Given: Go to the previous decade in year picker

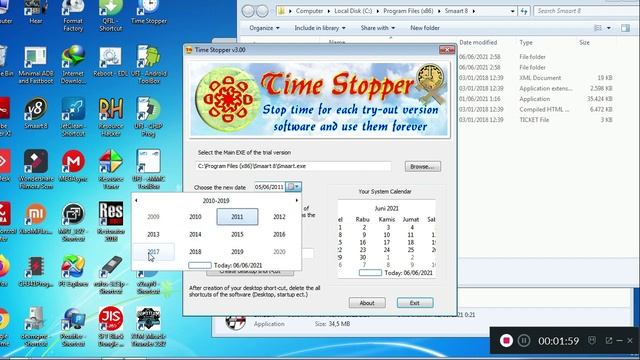Looking at the screenshot, I should point(136,200).
